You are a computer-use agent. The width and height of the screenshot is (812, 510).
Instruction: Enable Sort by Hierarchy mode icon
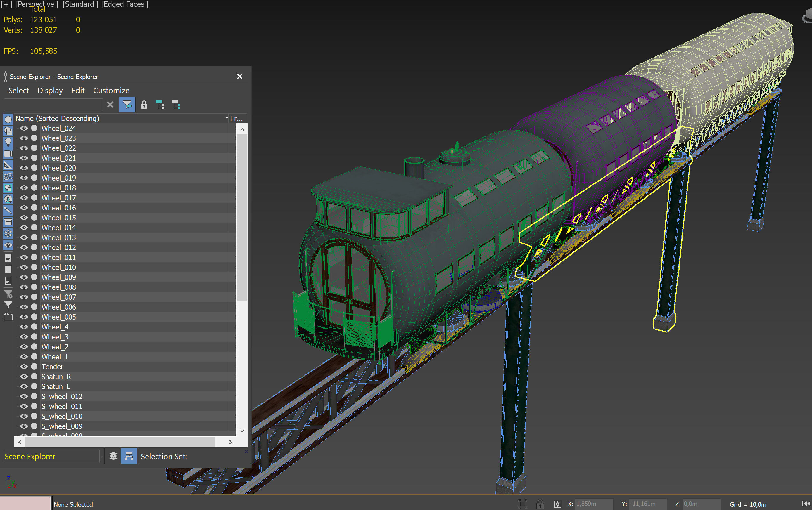pos(129,456)
